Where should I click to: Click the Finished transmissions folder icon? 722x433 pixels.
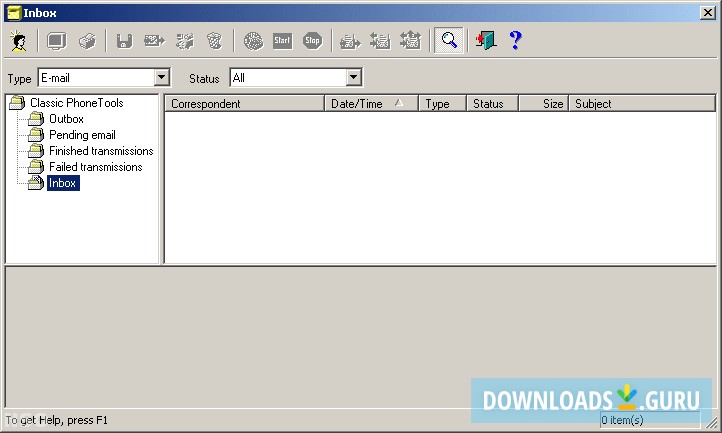[36, 151]
